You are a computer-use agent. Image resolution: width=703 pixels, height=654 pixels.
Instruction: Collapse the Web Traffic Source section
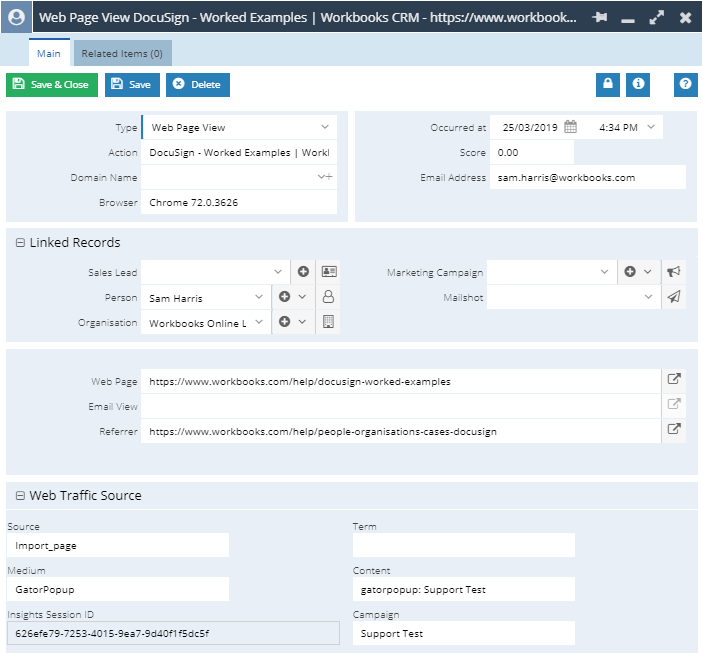click(20, 496)
